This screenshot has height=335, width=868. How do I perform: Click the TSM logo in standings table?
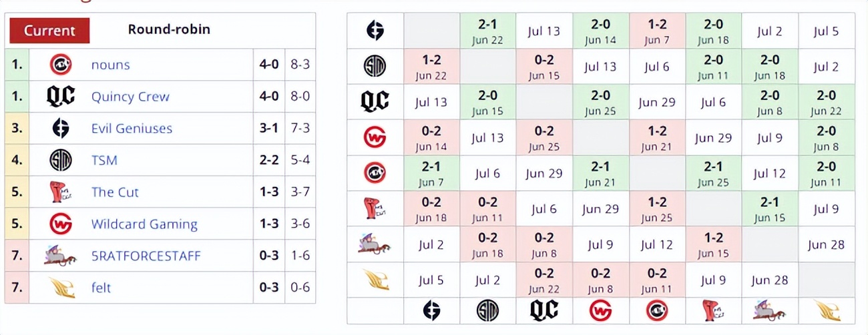click(61, 160)
